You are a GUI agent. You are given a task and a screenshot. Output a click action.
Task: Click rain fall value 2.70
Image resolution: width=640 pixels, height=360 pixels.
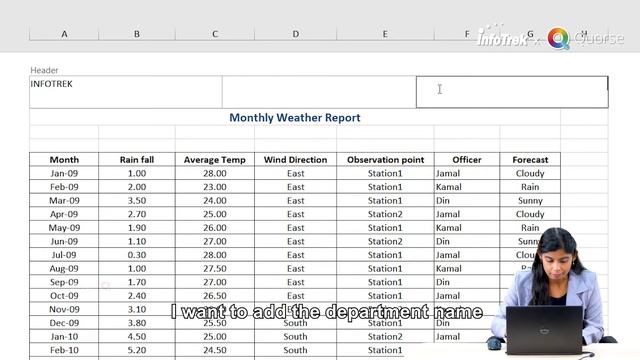tap(137, 214)
